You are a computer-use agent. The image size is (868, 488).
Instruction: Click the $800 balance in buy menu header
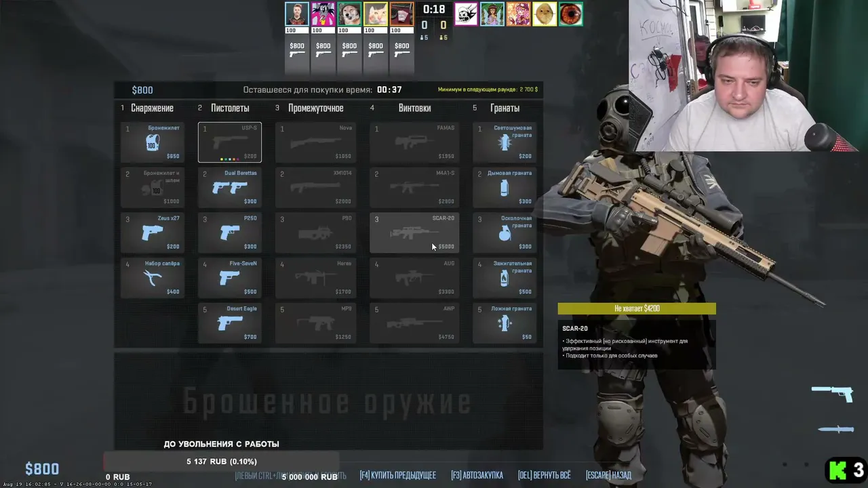tap(142, 90)
